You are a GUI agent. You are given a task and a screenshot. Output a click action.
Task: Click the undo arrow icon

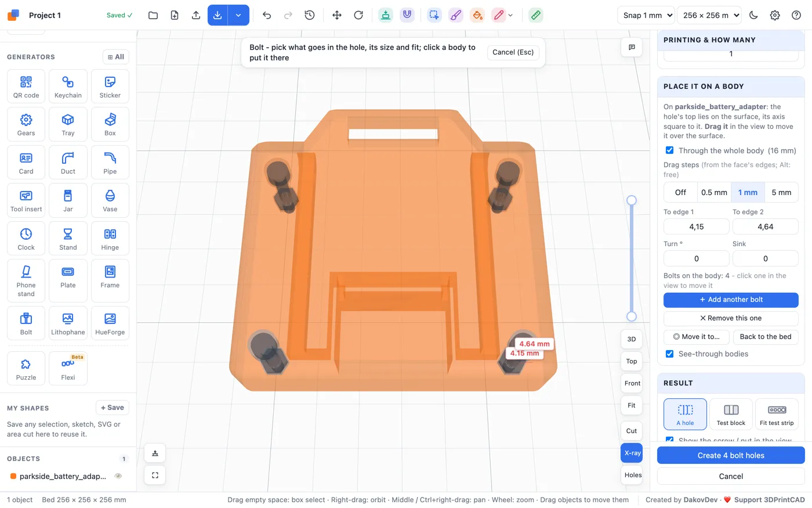click(x=267, y=15)
